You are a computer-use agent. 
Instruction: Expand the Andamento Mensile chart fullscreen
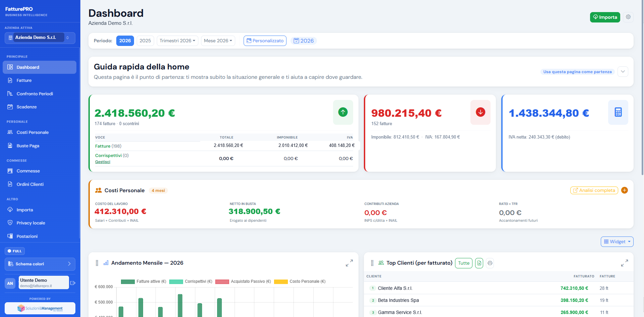pos(349,263)
